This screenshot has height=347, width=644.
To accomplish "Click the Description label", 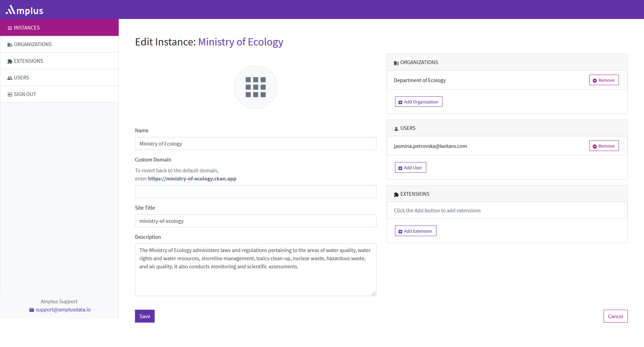I will pos(148,237).
